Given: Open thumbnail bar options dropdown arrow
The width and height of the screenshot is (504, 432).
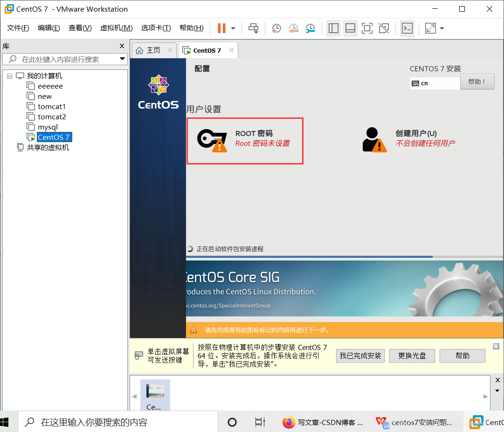Looking at the screenshot, I should click(497, 391).
